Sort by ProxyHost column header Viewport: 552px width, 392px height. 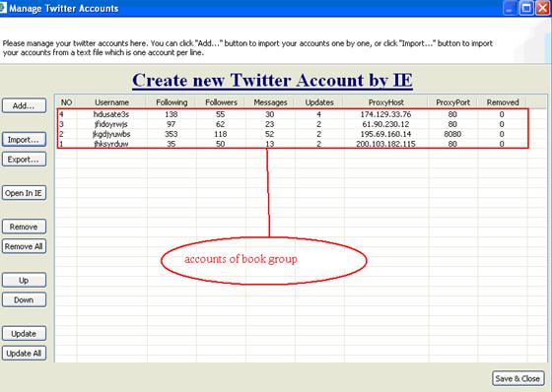tap(385, 102)
